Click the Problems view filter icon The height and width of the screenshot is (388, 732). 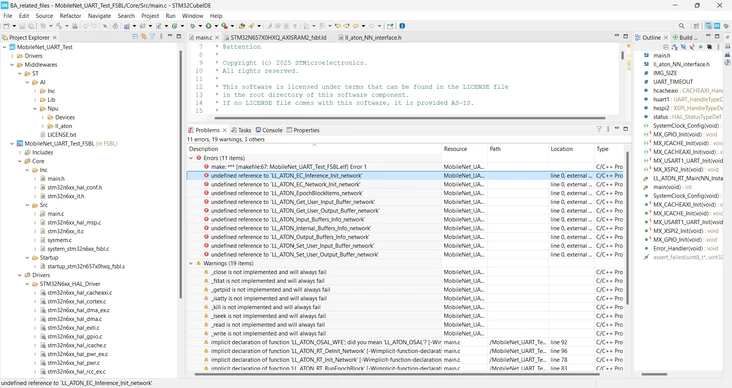(x=599, y=129)
